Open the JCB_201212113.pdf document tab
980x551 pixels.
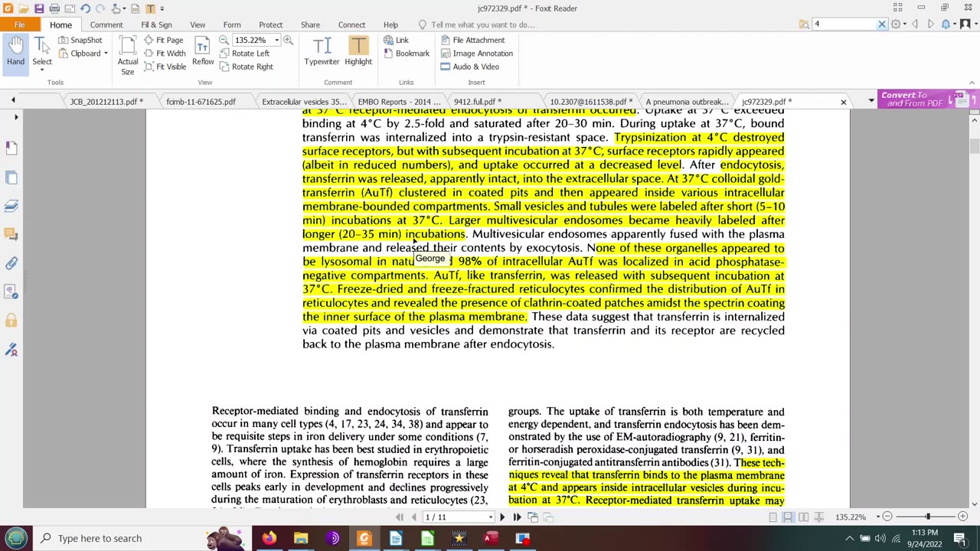click(x=106, y=101)
